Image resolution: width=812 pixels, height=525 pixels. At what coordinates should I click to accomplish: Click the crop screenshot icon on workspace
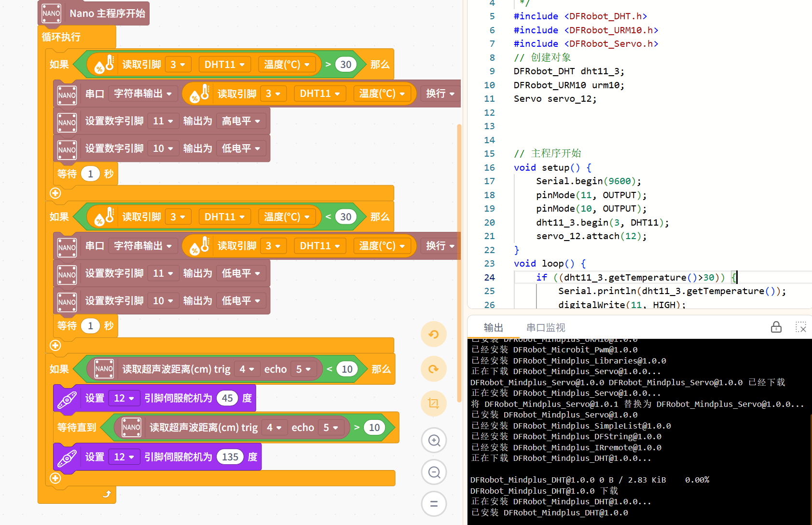433,404
